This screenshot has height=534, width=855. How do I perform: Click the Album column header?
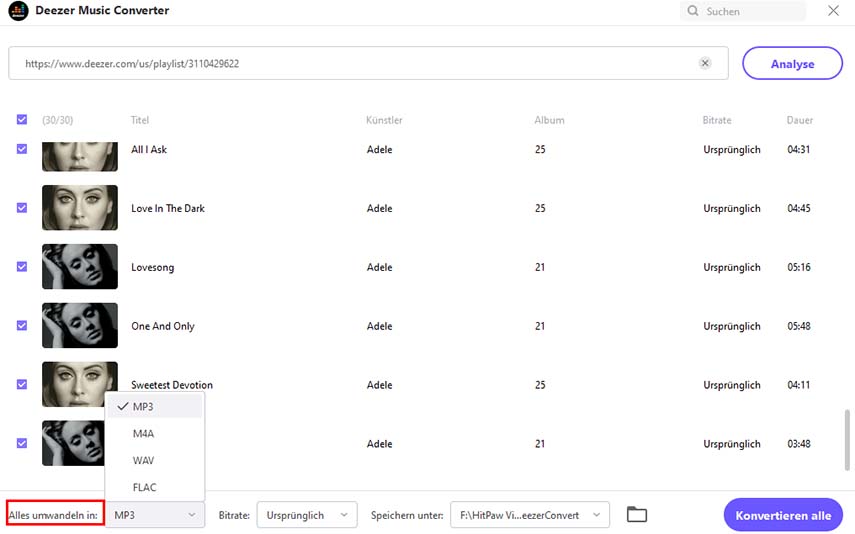(x=549, y=120)
